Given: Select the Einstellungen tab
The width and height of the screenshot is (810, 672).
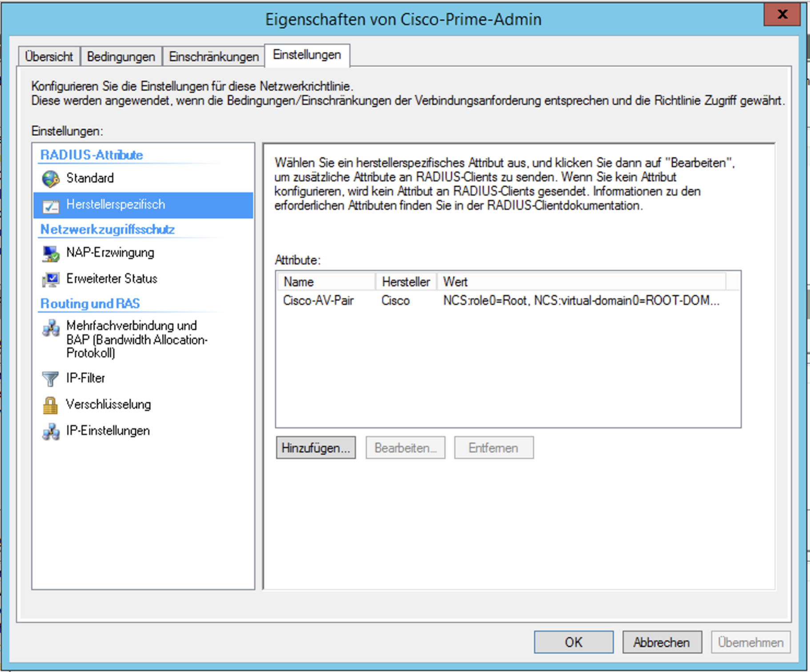Looking at the screenshot, I should click(x=307, y=55).
